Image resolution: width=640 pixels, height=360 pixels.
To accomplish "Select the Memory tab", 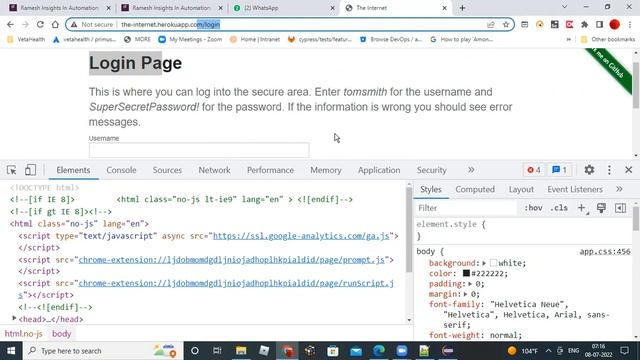I will [326, 170].
